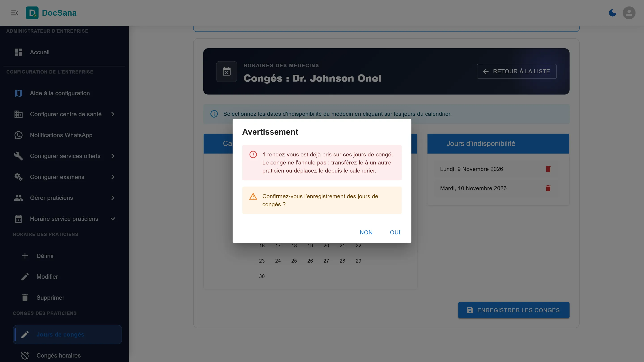This screenshot has width=644, height=362.
Task: Select day 30 in the calendar
Action: pos(262,276)
